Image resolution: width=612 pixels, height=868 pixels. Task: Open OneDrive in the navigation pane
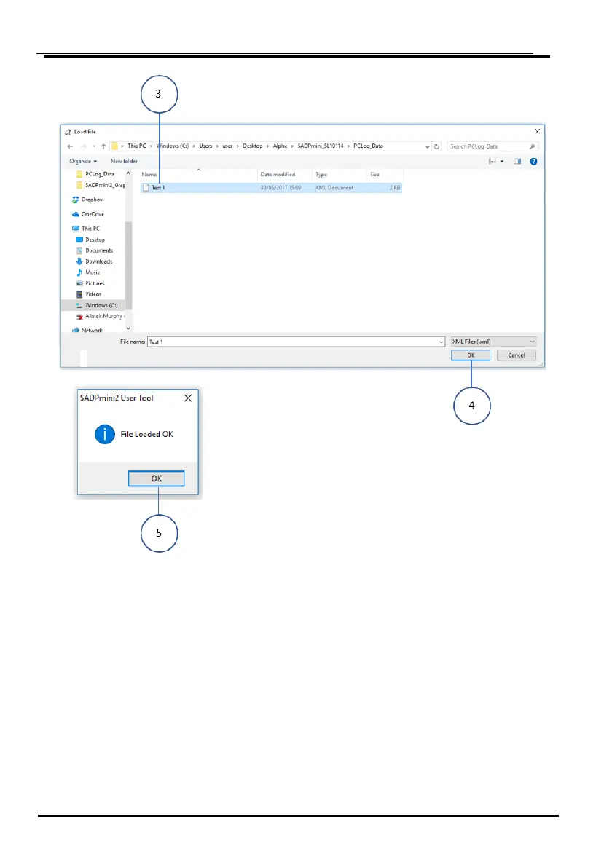click(x=91, y=214)
